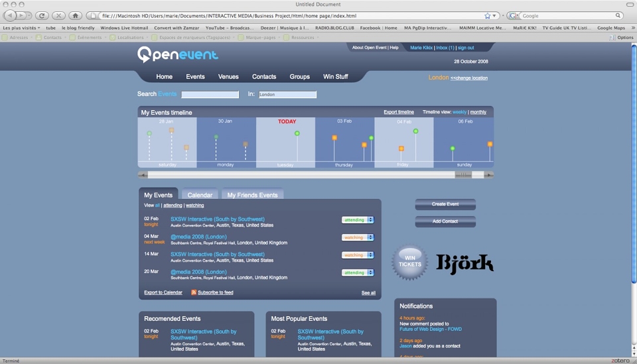This screenshot has width=637, height=364.
Task: Open the Future of Web Design - FOWD notification link
Action: 431,330
